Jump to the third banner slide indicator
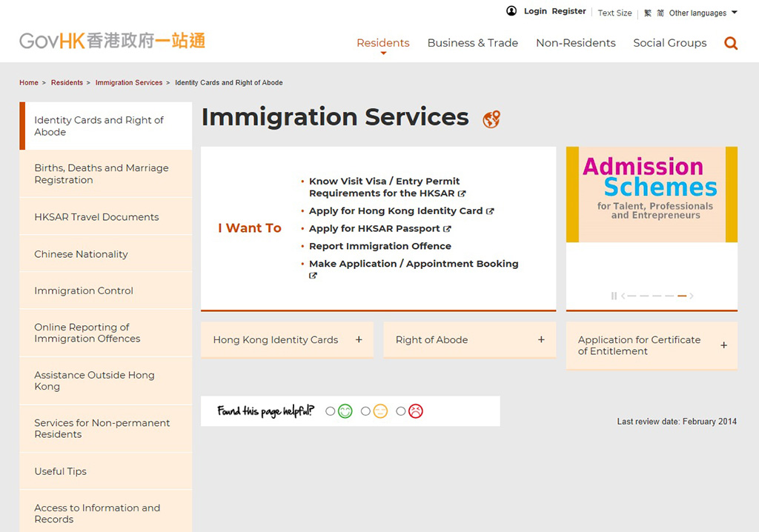This screenshot has height=532, width=759. point(657,296)
